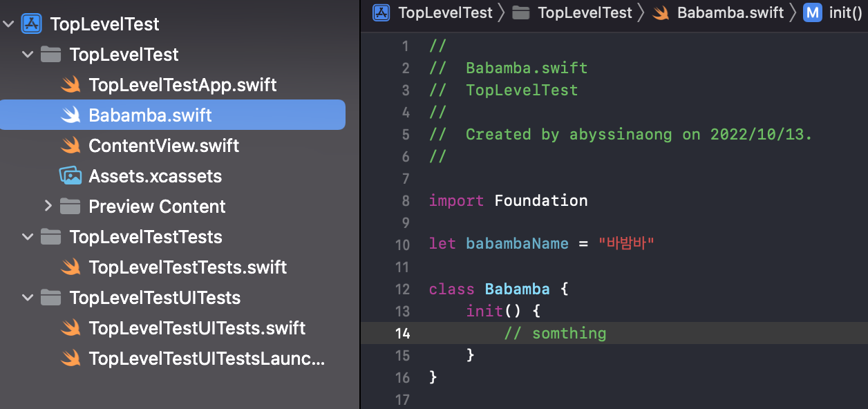The image size is (868, 409).
Task: Open the Babamba.swift jump bar segment
Action: (x=730, y=12)
